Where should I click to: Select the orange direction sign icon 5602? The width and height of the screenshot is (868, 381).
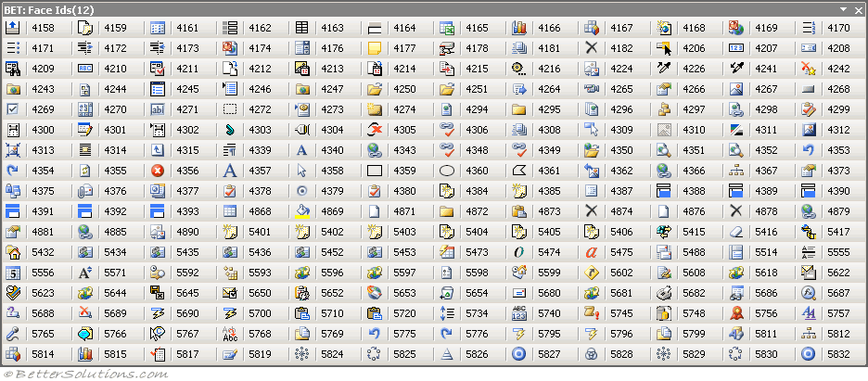click(x=592, y=273)
